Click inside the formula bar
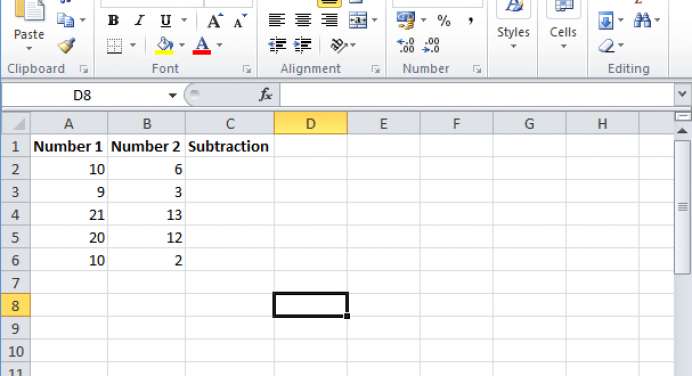692x376 pixels. click(x=477, y=95)
